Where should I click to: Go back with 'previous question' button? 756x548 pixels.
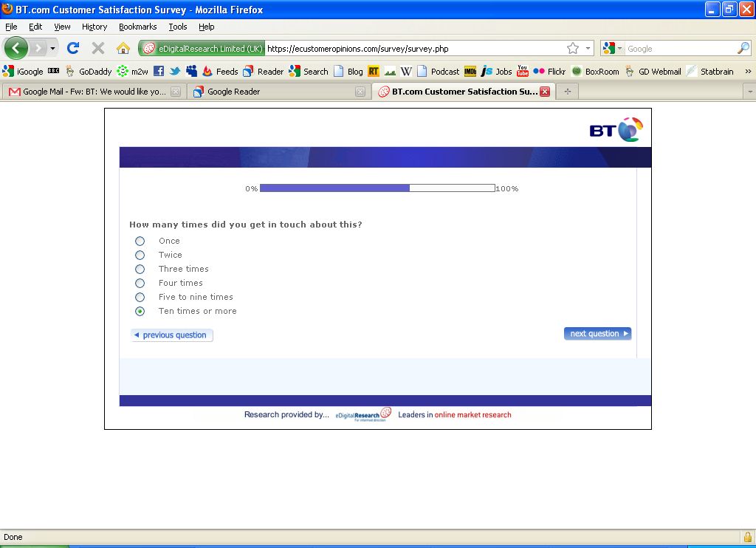tap(172, 335)
